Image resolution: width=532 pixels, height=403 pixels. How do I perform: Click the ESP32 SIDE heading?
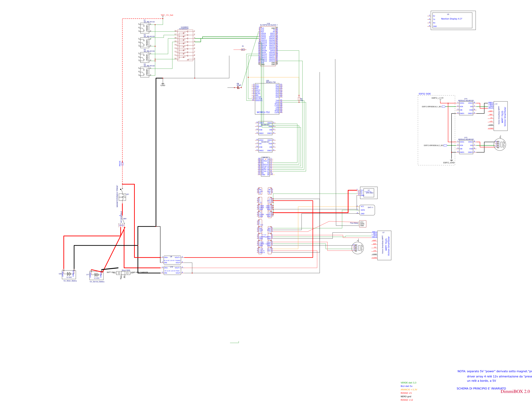pos(425,94)
